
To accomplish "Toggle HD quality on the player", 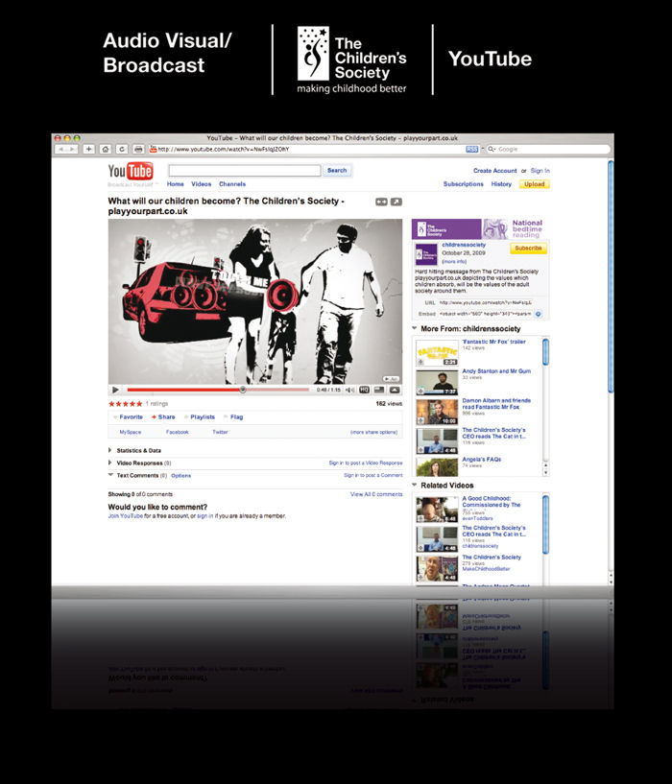I will (x=364, y=390).
